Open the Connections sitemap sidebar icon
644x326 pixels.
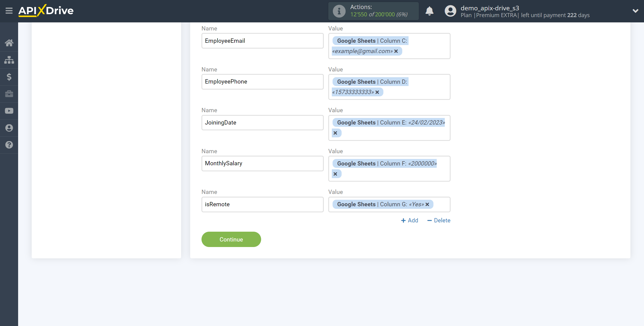tap(9, 60)
